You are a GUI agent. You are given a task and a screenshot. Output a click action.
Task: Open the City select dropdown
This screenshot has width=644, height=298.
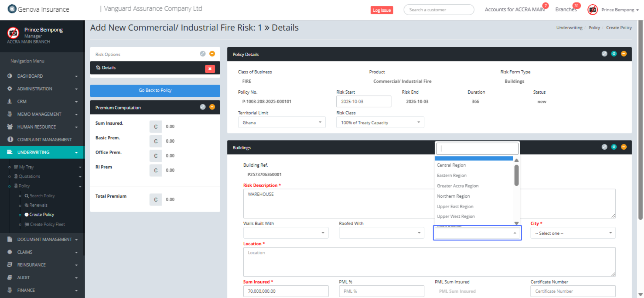click(573, 233)
